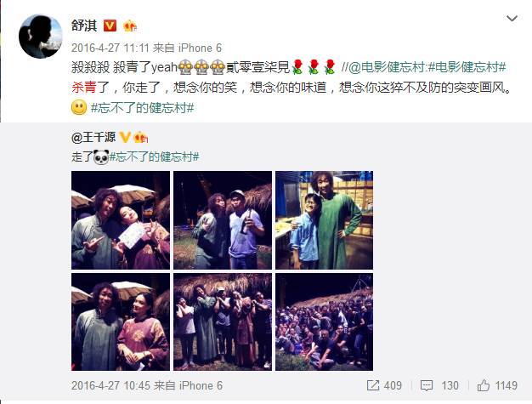Open the post options chevron menu
This screenshot has height=404, width=532.
pyautogui.click(x=512, y=19)
